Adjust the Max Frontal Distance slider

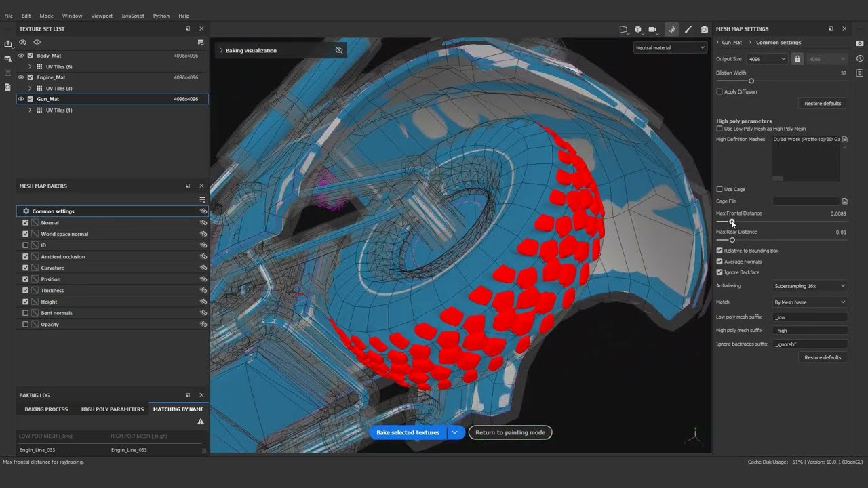(x=732, y=222)
